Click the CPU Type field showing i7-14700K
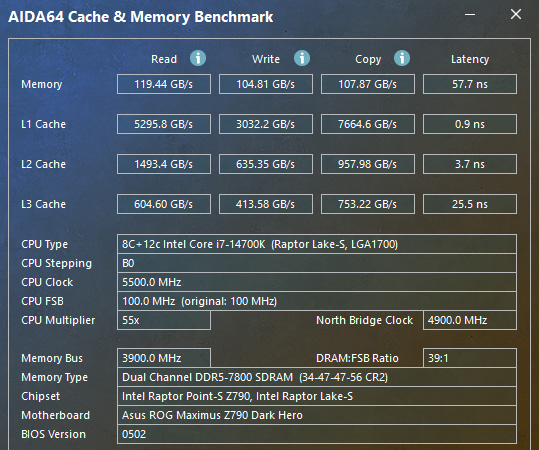This screenshot has width=539, height=450. [x=317, y=244]
